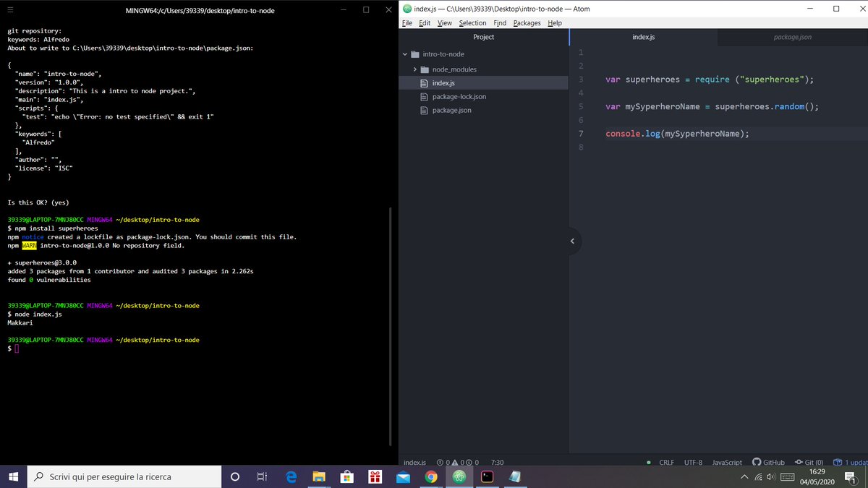Change grammar JavaScript in status bar
Viewport: 868px width, 488px height.
click(x=727, y=462)
